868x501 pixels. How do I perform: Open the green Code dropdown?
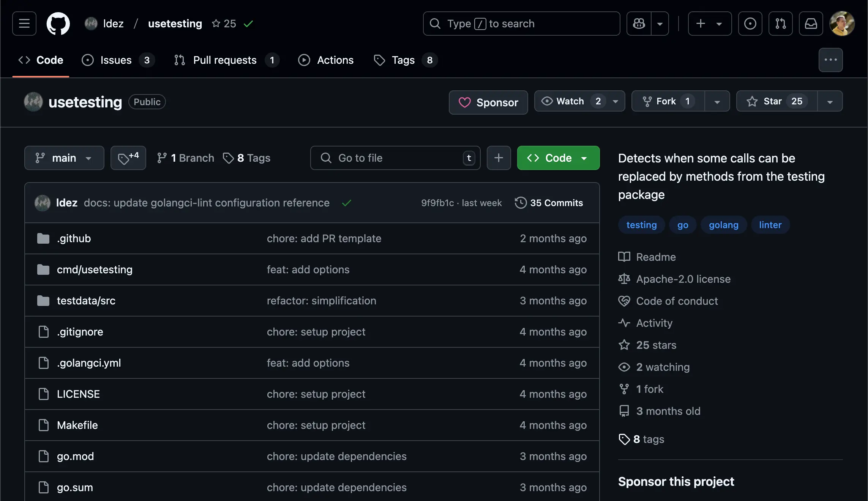coord(558,158)
